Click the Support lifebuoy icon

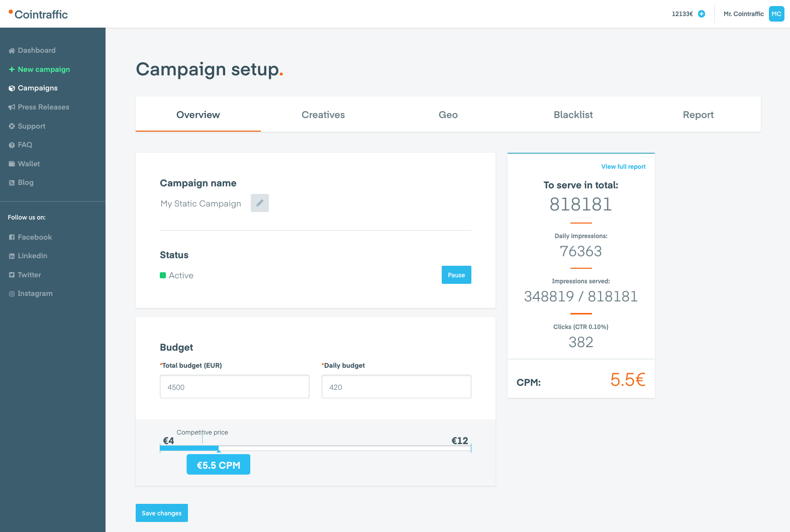12,126
